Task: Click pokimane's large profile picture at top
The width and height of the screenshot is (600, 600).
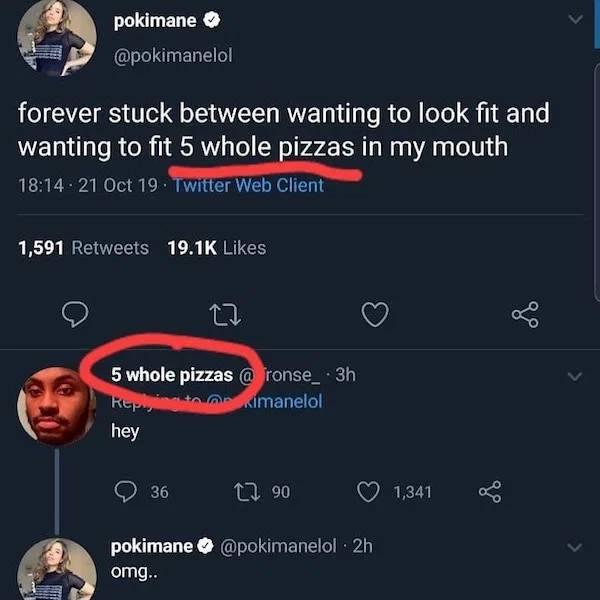Action: (55, 37)
